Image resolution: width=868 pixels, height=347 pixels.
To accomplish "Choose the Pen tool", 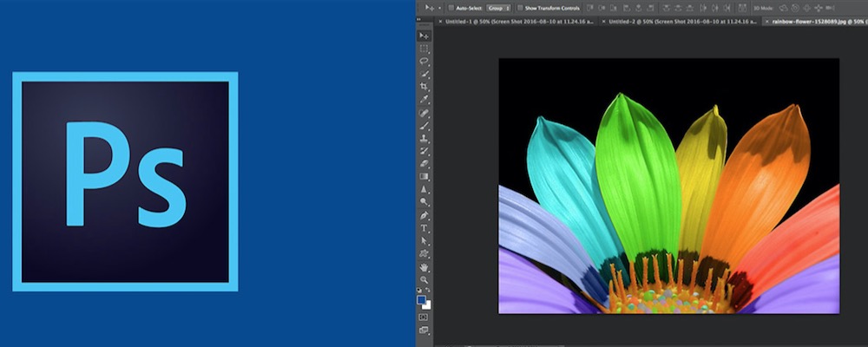I will click(x=424, y=214).
